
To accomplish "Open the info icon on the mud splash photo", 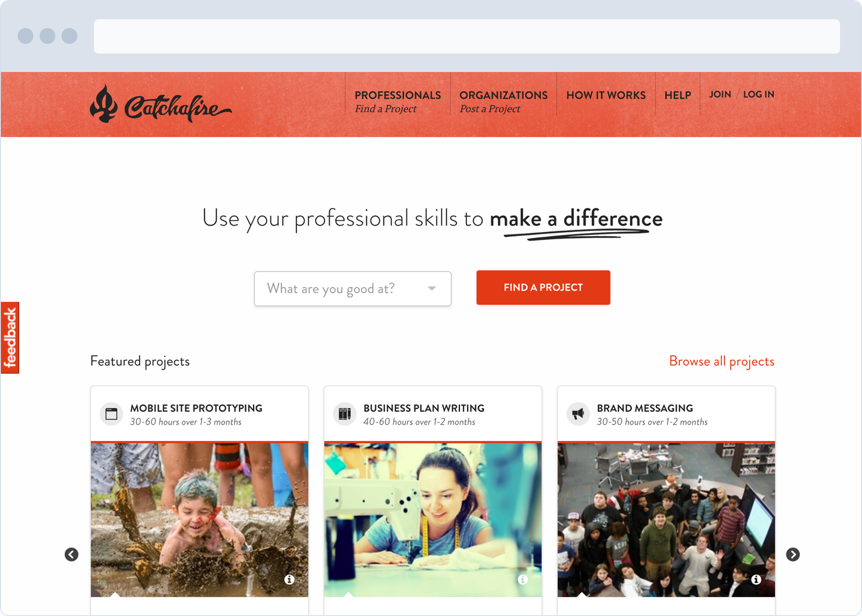I will tap(289, 579).
